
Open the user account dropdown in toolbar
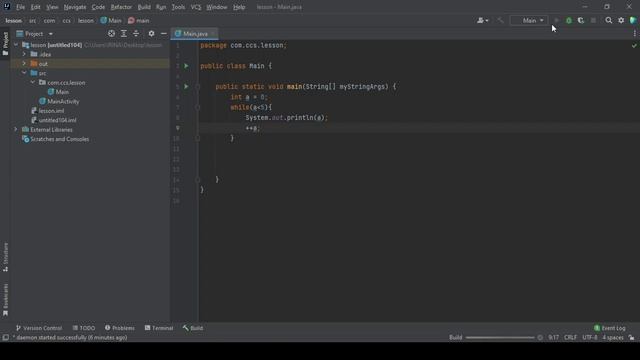(482, 20)
